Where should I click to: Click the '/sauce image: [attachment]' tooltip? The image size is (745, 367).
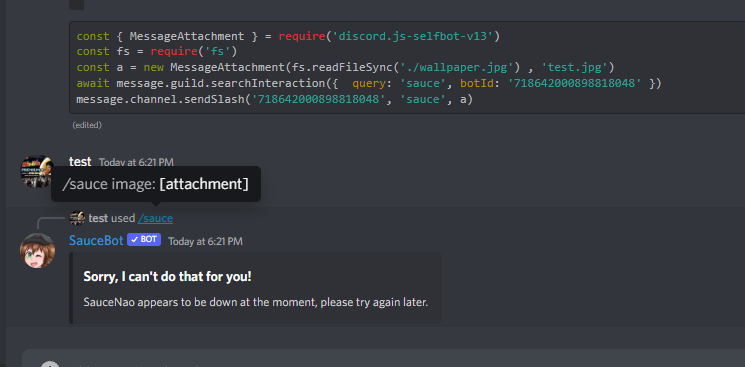pos(156,184)
